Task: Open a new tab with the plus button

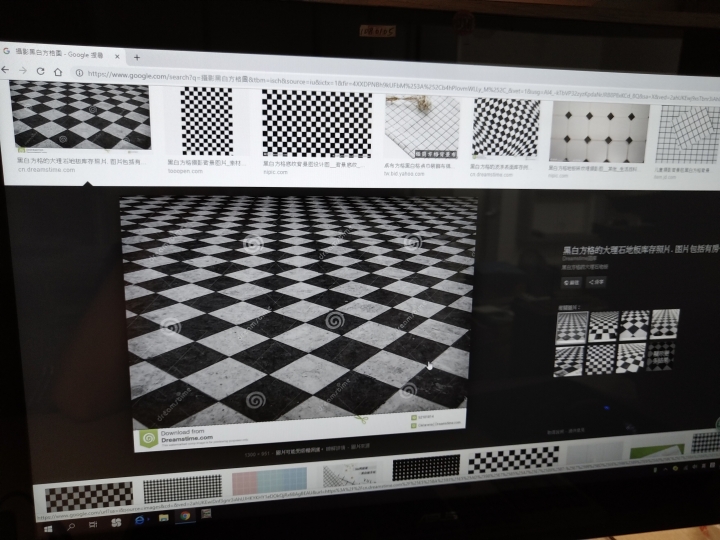Action: pyautogui.click(x=136, y=57)
